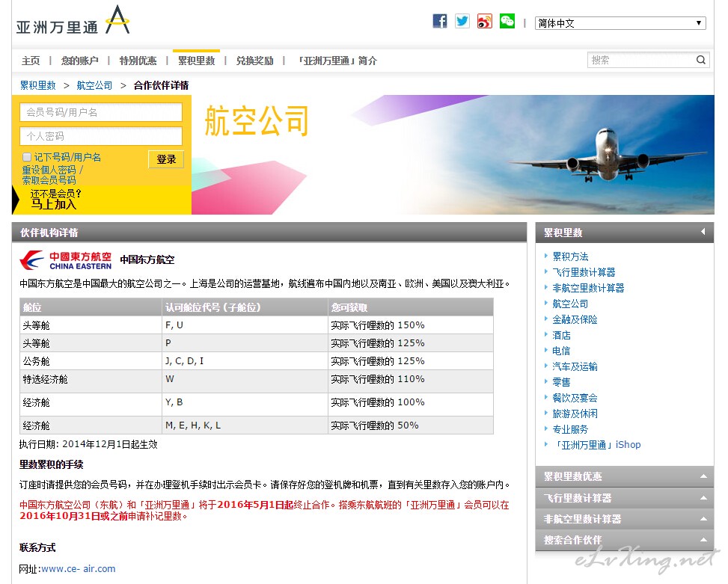Open the 您的账户 nav item
The width and height of the screenshot is (728, 584).
coord(79,61)
